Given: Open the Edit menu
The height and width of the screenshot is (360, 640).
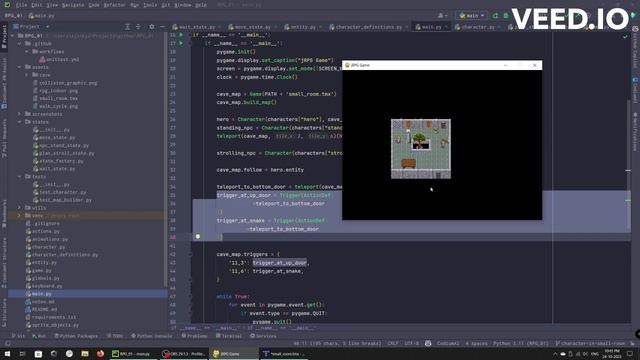Looking at the screenshot, I should [37, 5].
